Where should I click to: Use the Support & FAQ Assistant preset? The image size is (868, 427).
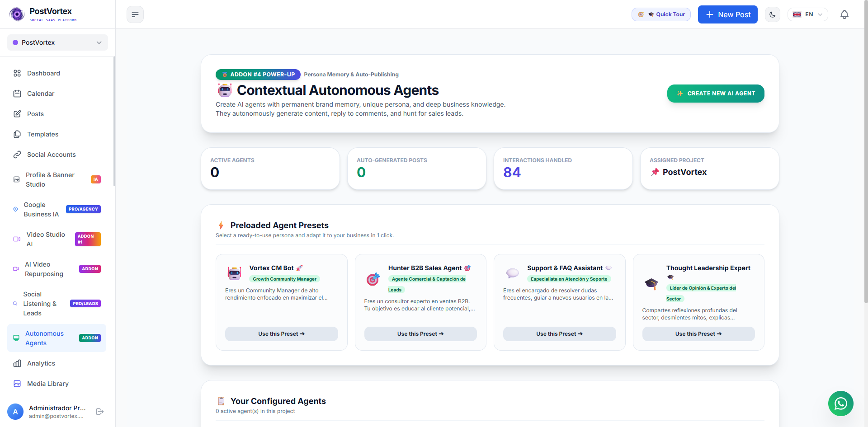(559, 334)
